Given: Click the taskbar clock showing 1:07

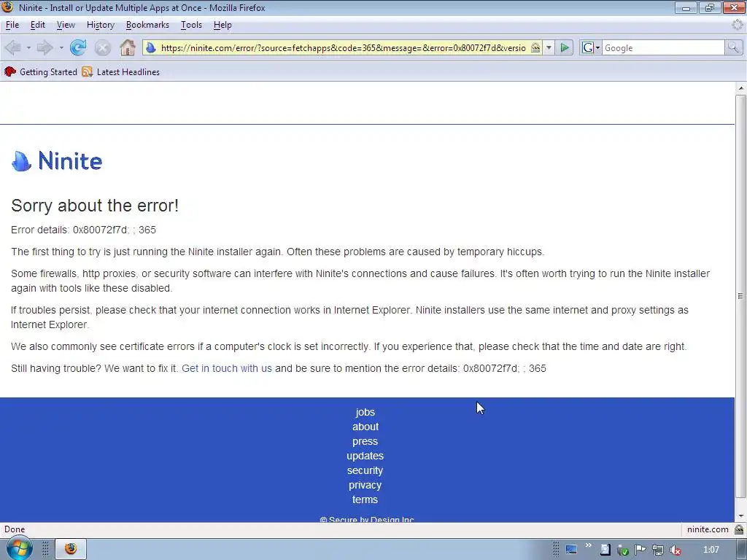Looking at the screenshot, I should click(711, 550).
